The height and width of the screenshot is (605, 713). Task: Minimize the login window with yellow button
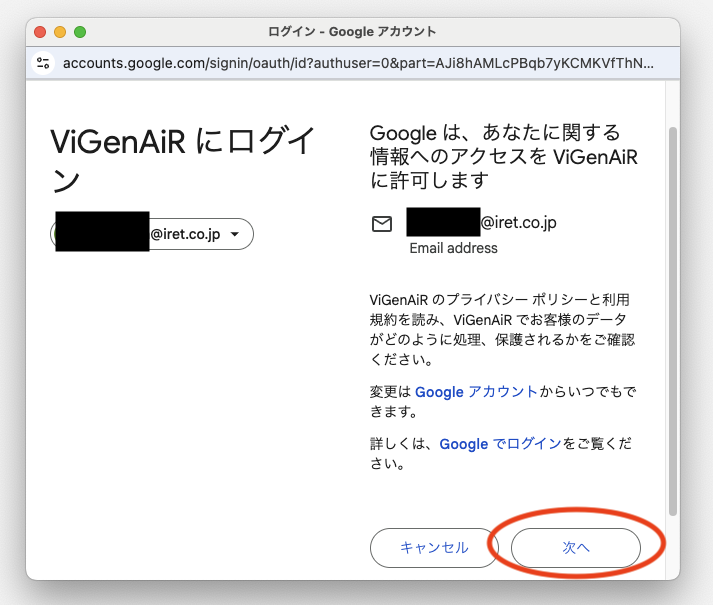pyautogui.click(x=60, y=32)
